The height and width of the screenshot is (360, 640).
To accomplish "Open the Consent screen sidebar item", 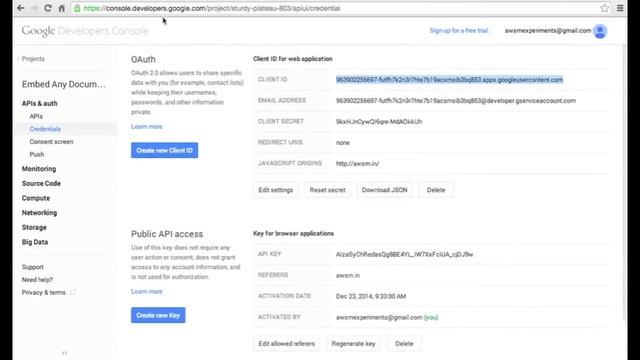I will coord(51,142).
